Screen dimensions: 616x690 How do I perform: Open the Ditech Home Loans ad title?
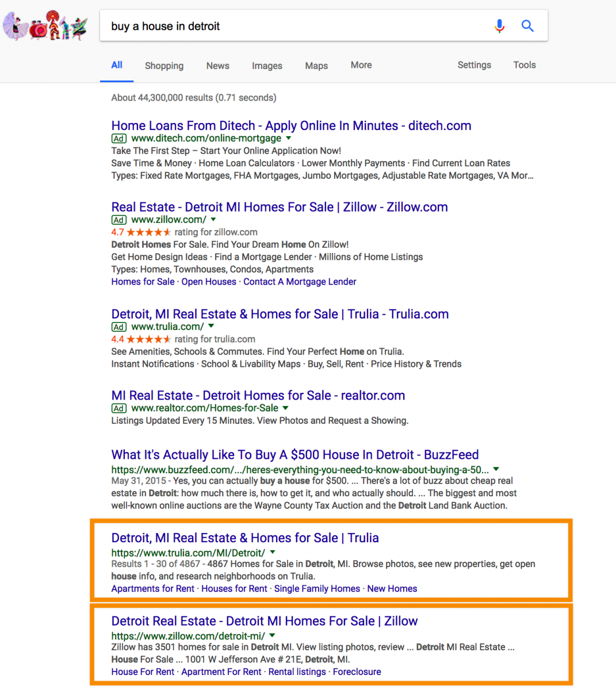pyautogui.click(x=291, y=125)
